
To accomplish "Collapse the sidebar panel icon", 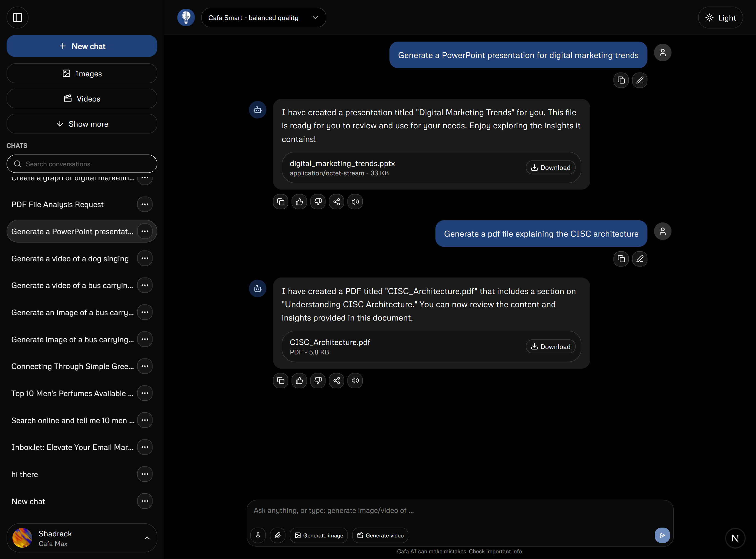I will click(17, 17).
